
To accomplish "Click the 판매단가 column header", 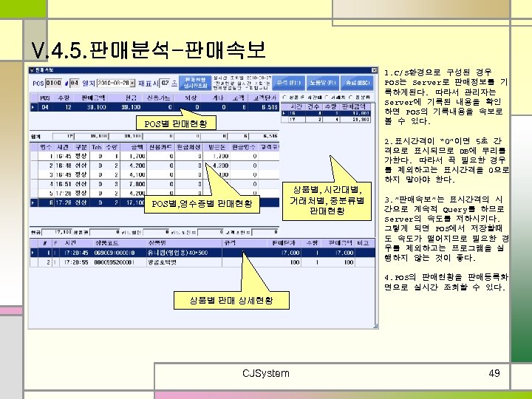I will 284,243.
